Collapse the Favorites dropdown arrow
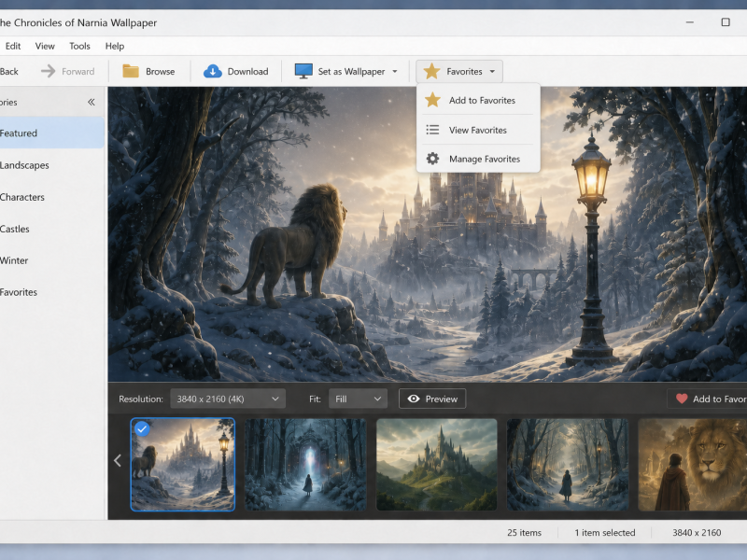Image resolution: width=747 pixels, height=560 pixels. tap(493, 72)
